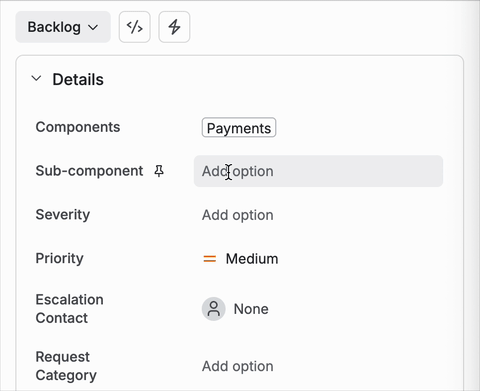Click the Escalation Contact field label
Image resolution: width=480 pixels, height=391 pixels.
(x=69, y=309)
